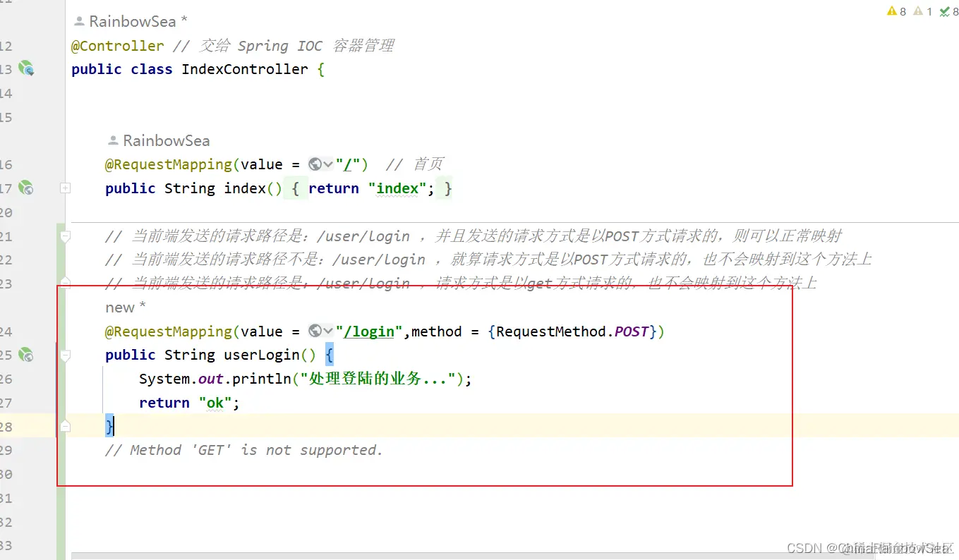
Task: Open the weak warnings indicator showing 1
Action: coord(923,11)
